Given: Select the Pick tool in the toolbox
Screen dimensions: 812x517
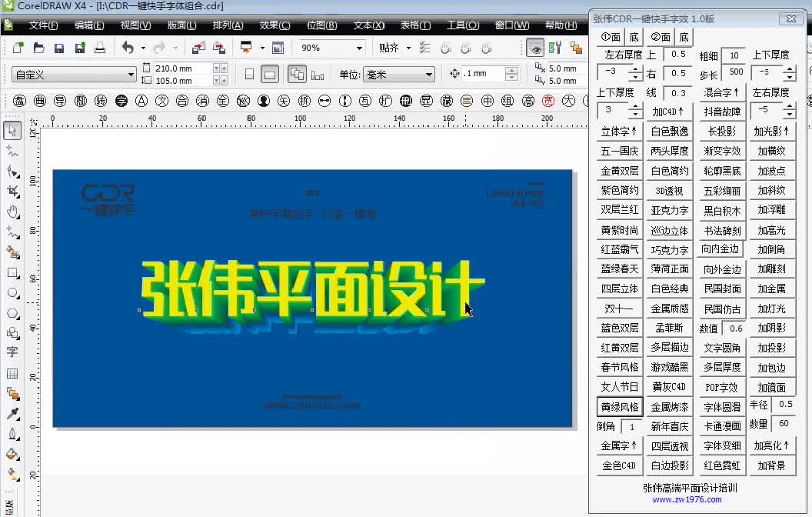Looking at the screenshot, I should [11, 129].
